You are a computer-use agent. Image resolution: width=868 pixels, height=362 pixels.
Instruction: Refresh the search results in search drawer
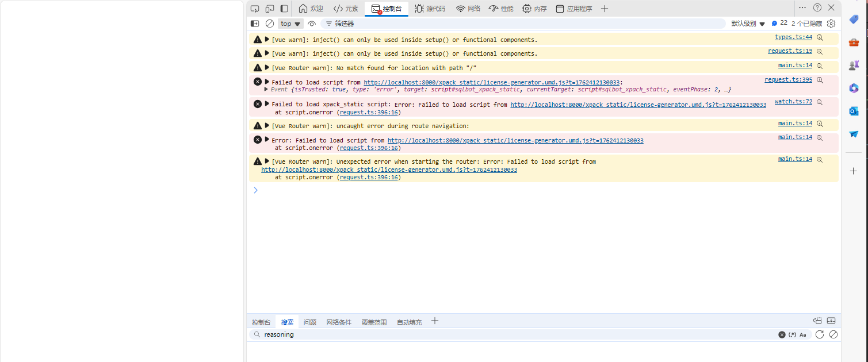820,334
